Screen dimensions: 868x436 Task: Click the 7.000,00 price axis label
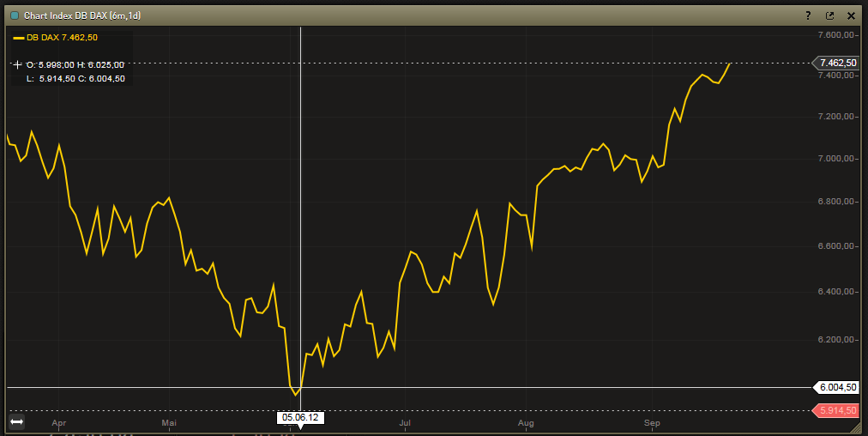836,159
